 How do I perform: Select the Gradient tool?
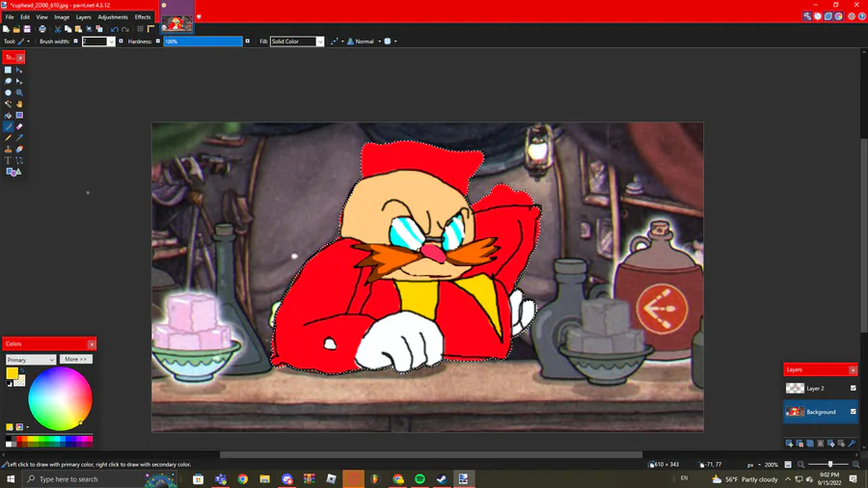19,116
